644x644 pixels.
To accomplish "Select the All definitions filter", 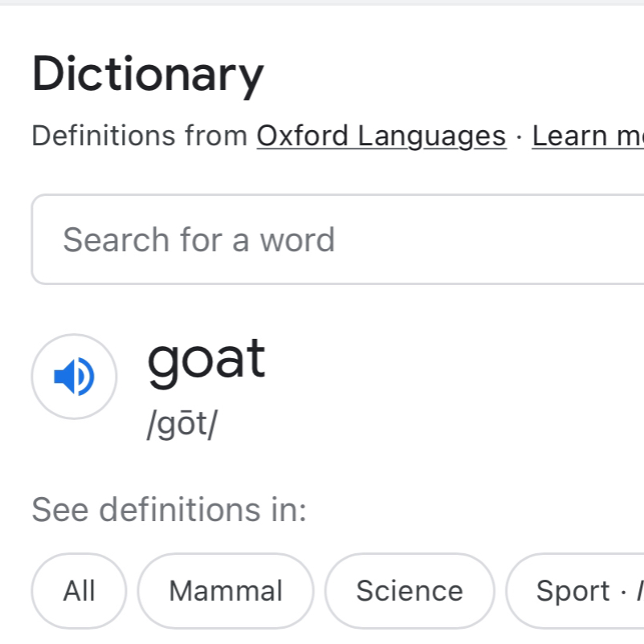I will (x=79, y=591).
